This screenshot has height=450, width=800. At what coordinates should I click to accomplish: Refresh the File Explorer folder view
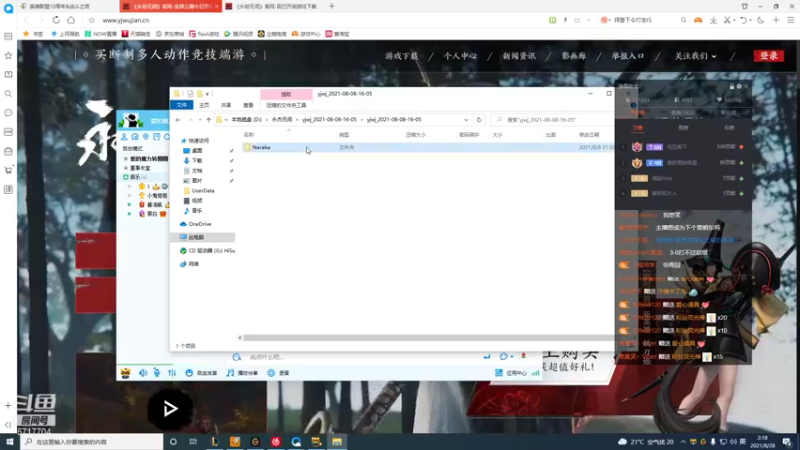pyautogui.click(x=479, y=120)
